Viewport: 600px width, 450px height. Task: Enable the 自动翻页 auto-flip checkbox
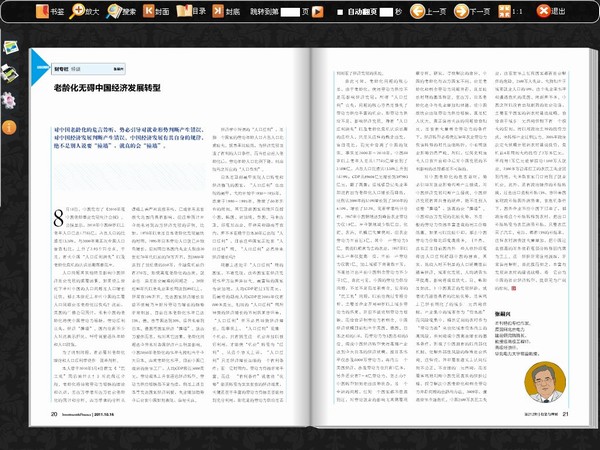pos(340,12)
